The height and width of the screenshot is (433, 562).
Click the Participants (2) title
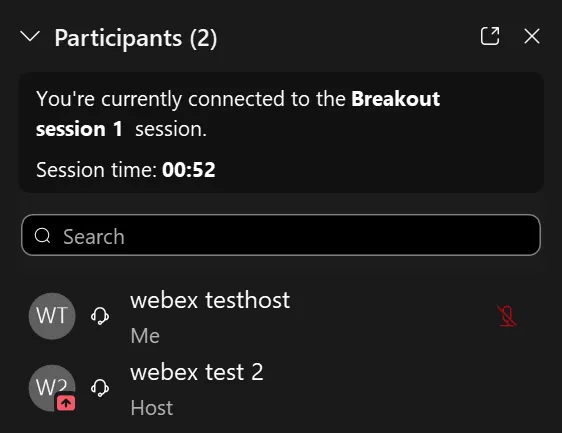tap(135, 38)
